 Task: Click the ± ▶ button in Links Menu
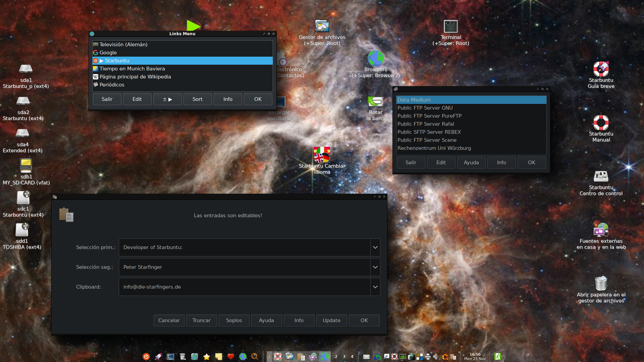point(167,99)
